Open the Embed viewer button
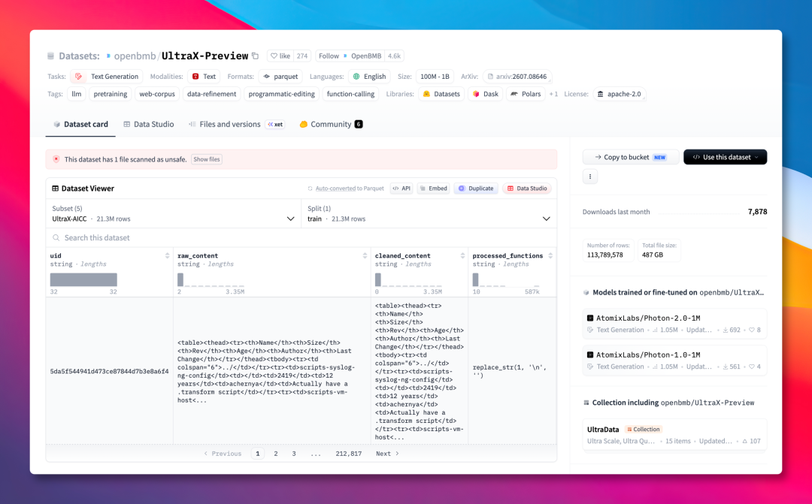The width and height of the screenshot is (812, 504). 434,189
